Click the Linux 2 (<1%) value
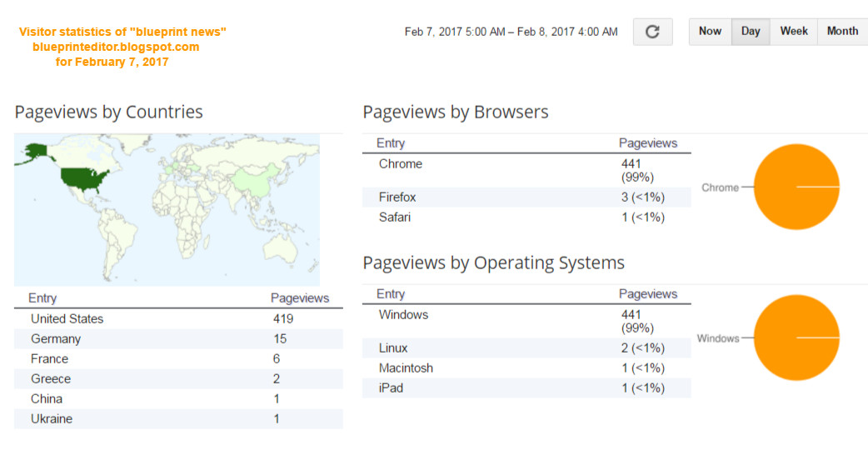The image size is (868, 470). coord(643,347)
